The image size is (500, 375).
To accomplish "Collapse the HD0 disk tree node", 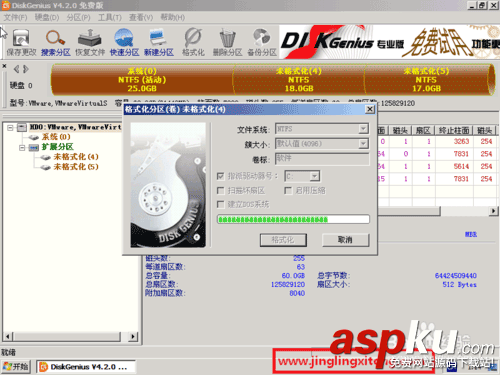I will coord(10,127).
